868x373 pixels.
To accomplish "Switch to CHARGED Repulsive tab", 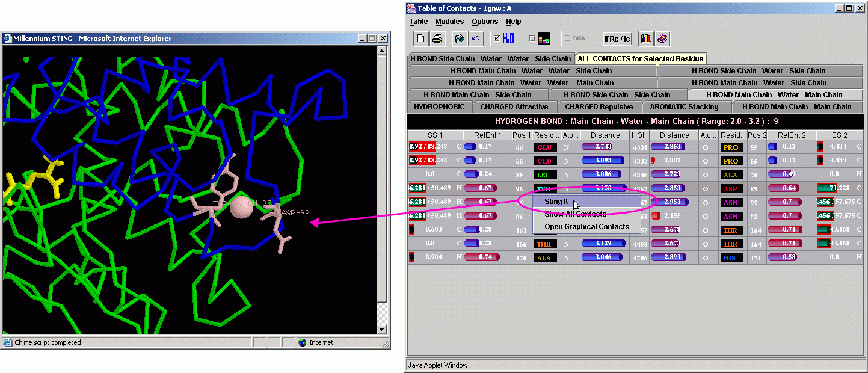I will 599,107.
